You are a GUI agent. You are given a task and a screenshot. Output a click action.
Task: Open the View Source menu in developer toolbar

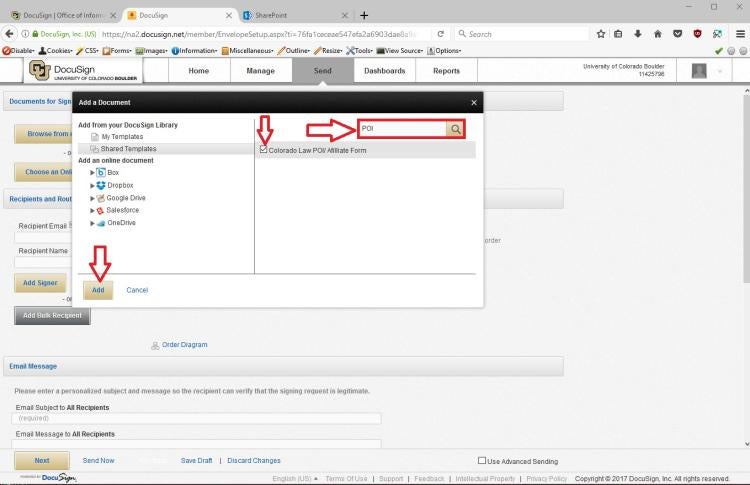tap(400, 51)
